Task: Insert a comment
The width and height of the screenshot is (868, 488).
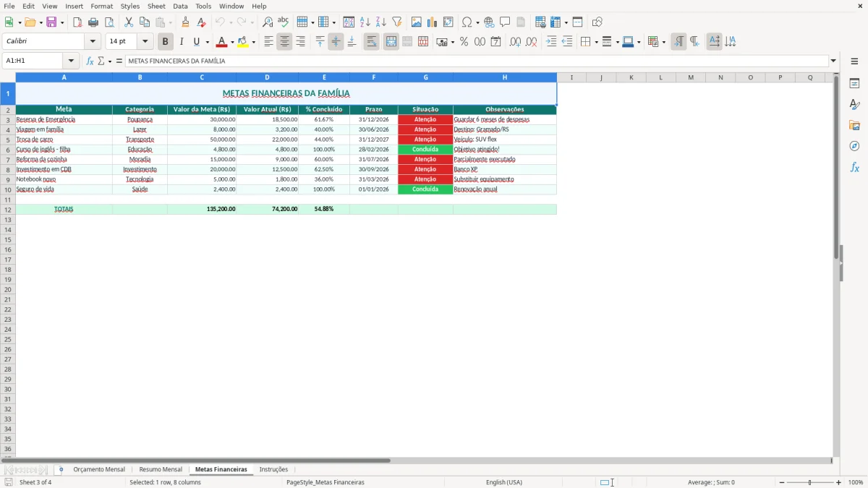Action: click(x=505, y=22)
